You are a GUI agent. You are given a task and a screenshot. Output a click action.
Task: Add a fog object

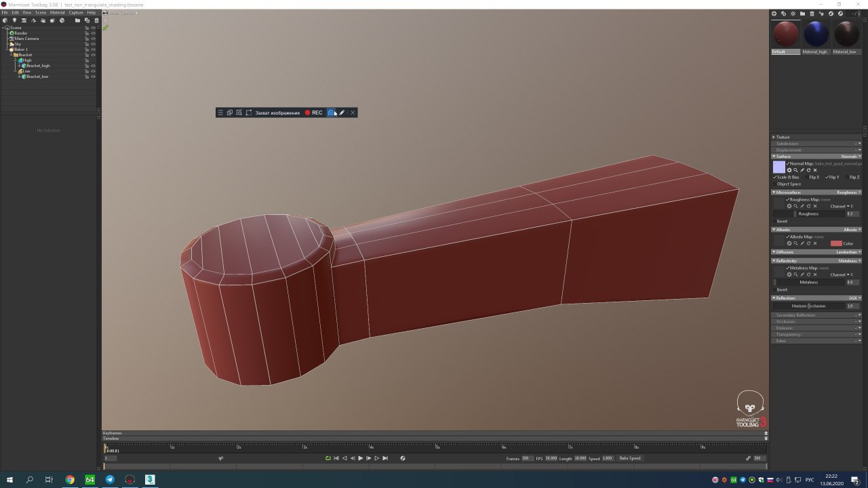click(43, 20)
